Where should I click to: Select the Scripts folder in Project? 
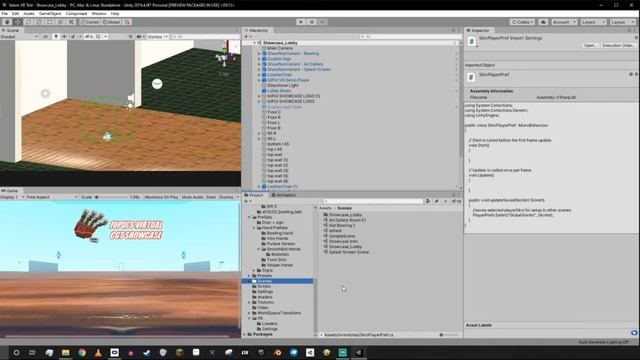(264, 287)
